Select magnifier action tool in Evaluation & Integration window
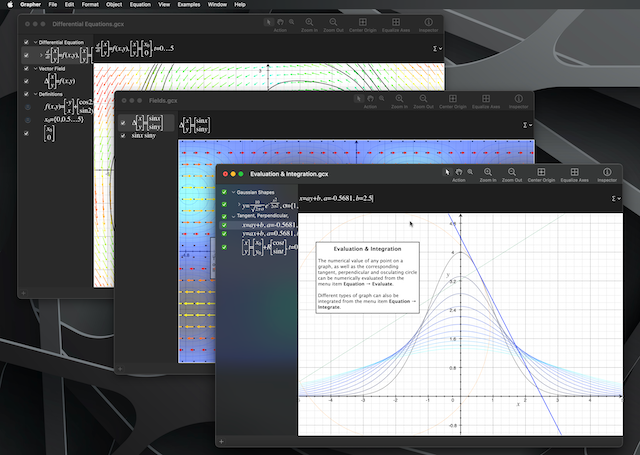 (x=470, y=172)
